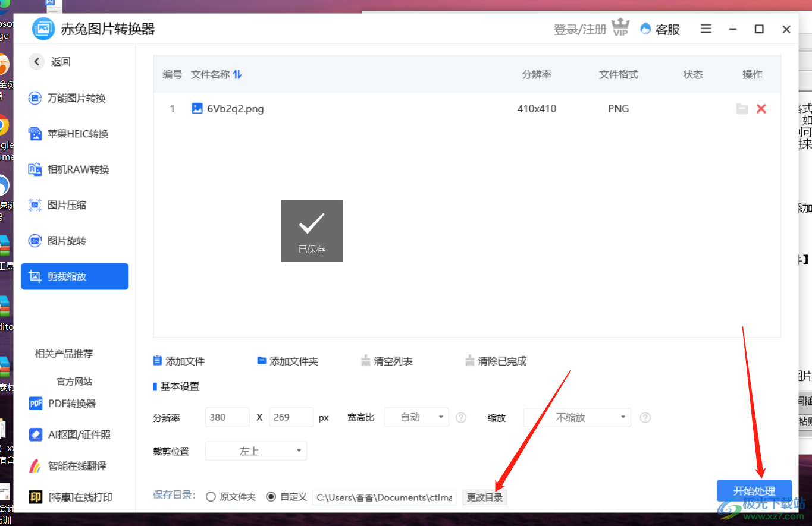Click the VIP crown icon
Image resolution: width=812 pixels, height=526 pixels.
620,27
